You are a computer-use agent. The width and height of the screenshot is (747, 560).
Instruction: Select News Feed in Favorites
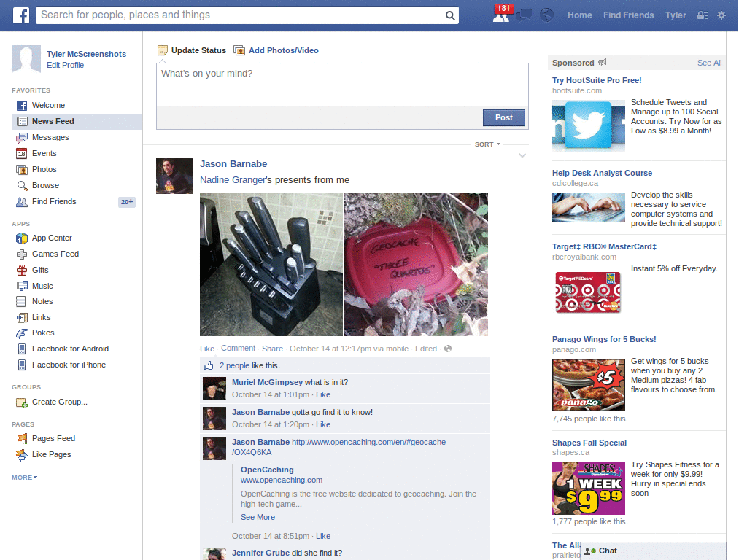pyautogui.click(x=77, y=122)
